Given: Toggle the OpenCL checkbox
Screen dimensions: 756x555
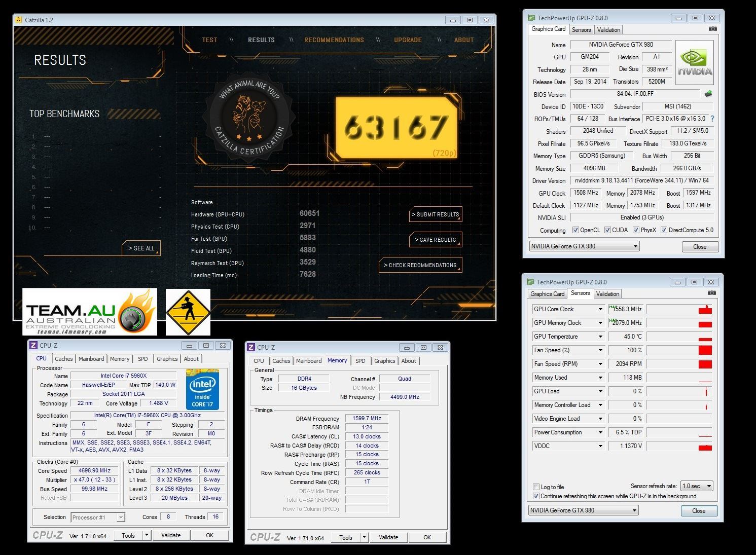Looking at the screenshot, I should (575, 230).
